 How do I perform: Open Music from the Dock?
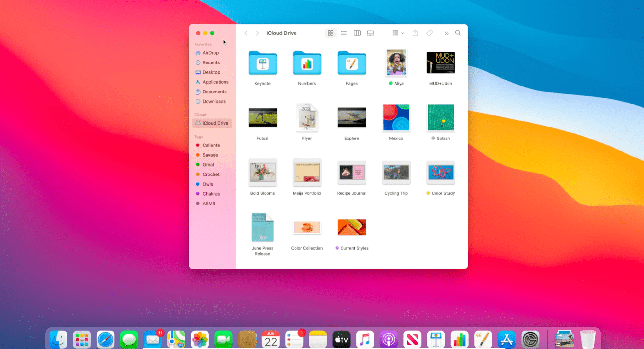click(x=365, y=340)
